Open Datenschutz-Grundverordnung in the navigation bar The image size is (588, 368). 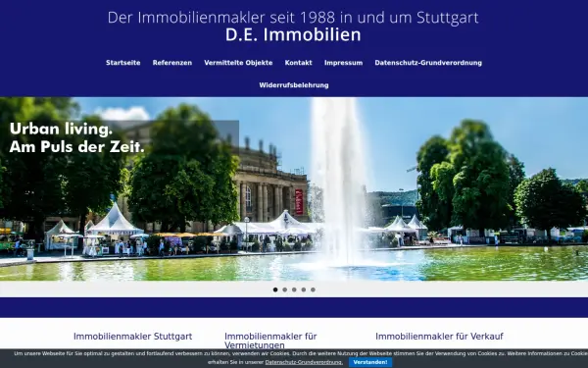click(x=428, y=63)
